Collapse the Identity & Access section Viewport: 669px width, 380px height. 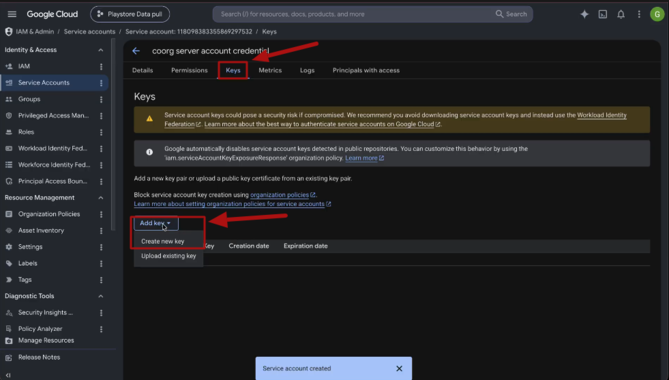click(x=100, y=50)
